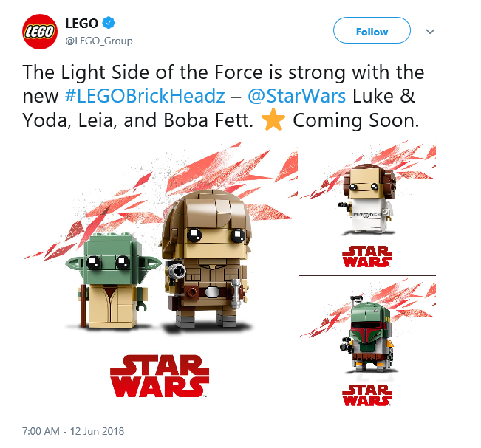Follow the LEGO account
This screenshot has width=481, height=448.
point(372,30)
